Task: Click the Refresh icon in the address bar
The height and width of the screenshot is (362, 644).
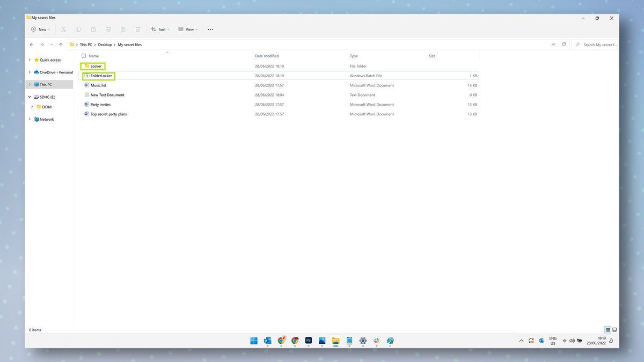Action: point(563,45)
